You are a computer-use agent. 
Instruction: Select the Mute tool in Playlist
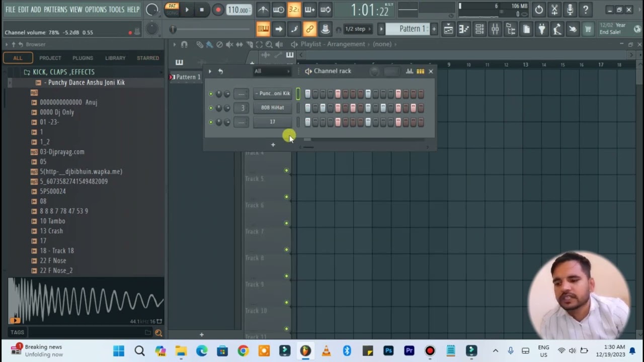tap(229, 45)
